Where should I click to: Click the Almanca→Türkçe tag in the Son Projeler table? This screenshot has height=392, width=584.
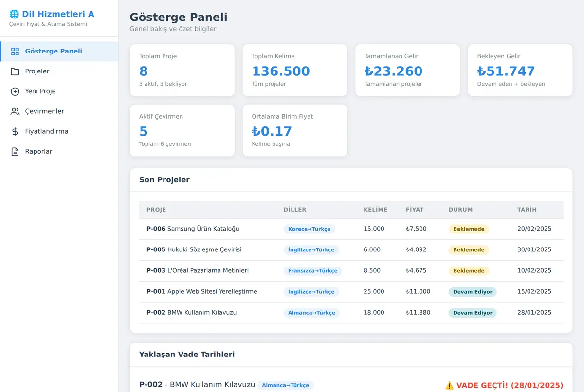point(311,313)
